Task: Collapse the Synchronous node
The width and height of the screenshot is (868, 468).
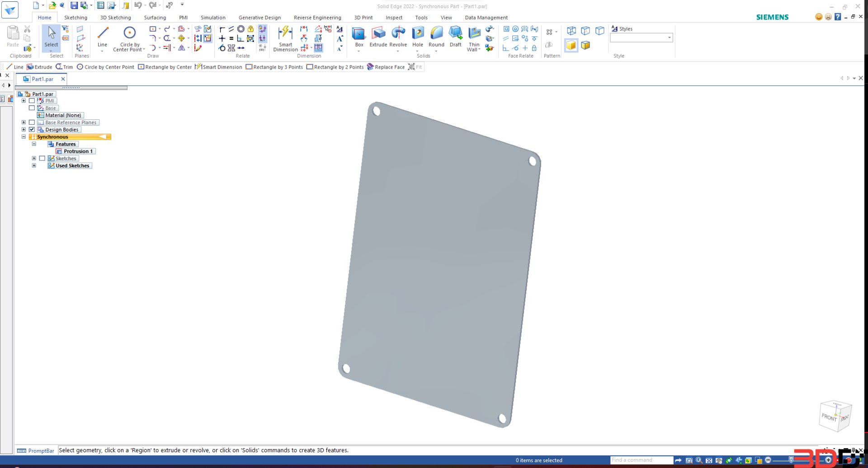Action: 24,137
